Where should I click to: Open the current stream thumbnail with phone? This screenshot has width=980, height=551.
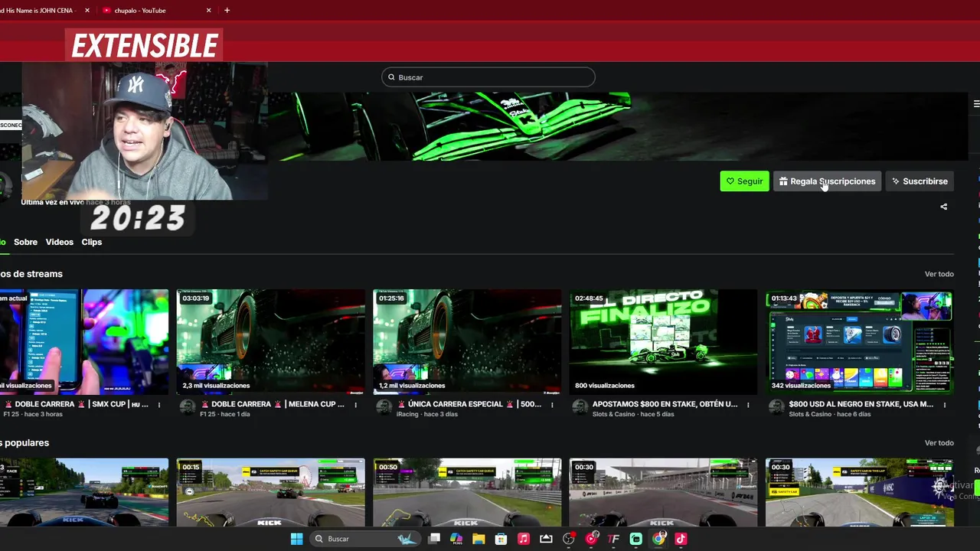[84, 342]
